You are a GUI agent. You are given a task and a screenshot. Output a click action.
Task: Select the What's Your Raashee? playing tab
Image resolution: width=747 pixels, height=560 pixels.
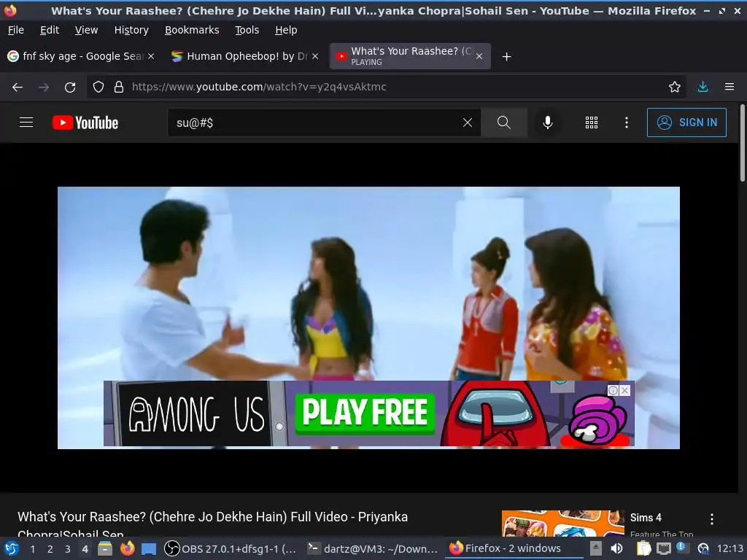point(410,56)
